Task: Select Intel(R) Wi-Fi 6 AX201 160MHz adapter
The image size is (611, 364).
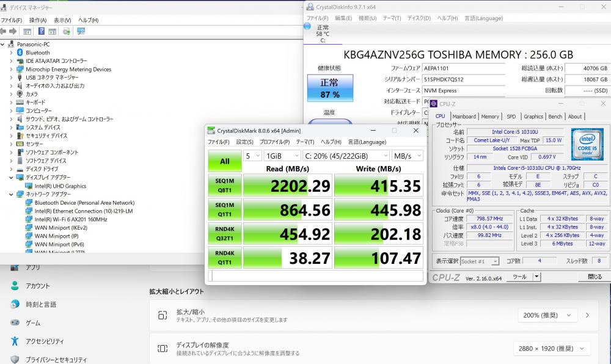Action: 70,219
